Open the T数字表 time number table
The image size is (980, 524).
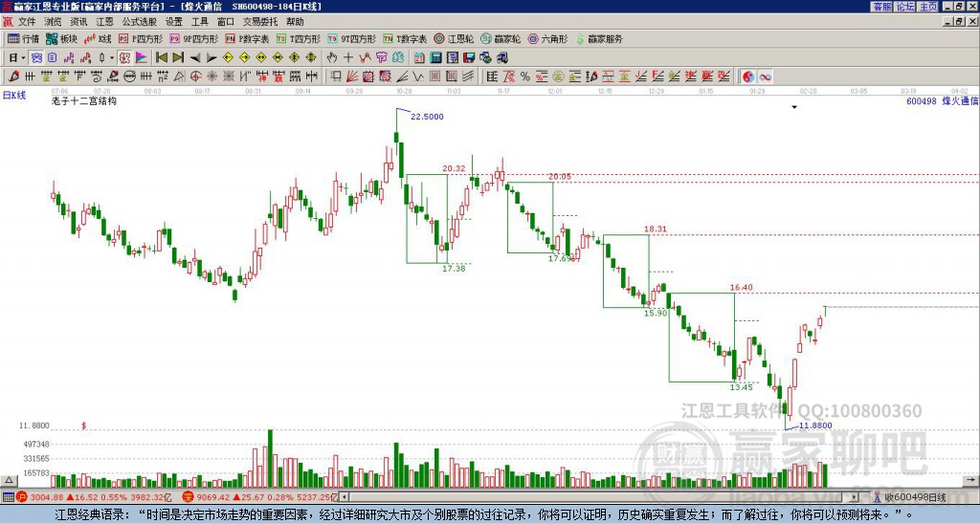click(405, 38)
